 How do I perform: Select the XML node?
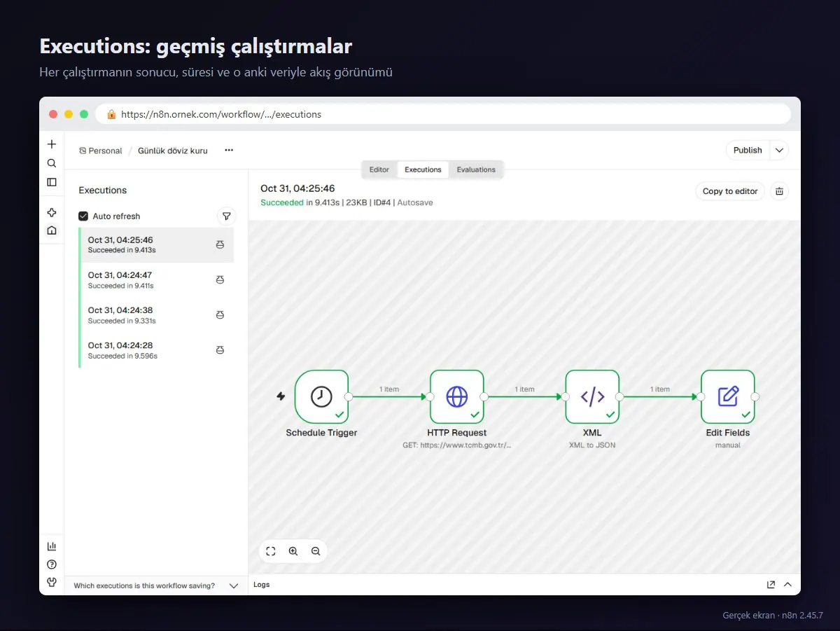coord(592,396)
